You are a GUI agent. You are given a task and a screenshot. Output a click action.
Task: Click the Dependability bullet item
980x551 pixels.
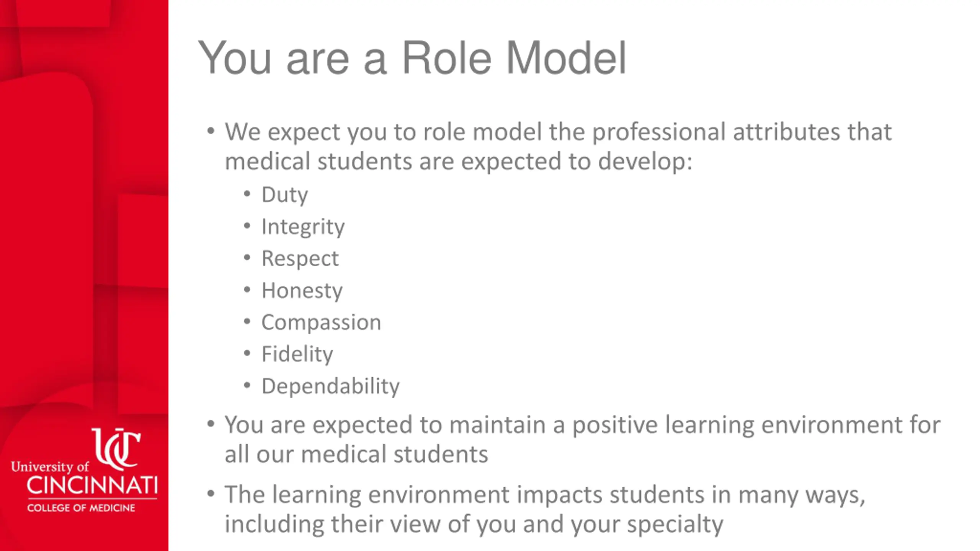click(x=330, y=386)
